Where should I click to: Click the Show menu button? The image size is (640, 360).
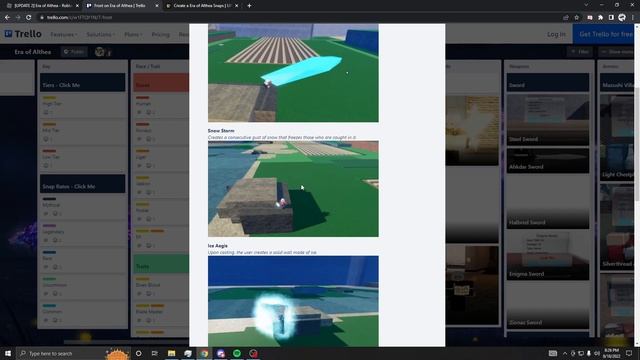pyautogui.click(x=617, y=52)
